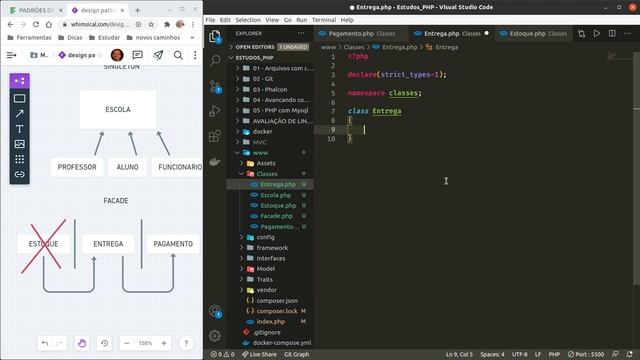The height and width of the screenshot is (360, 640).
Task: Expand the OPEN EDITORS section
Action: pyautogui.click(x=269, y=47)
